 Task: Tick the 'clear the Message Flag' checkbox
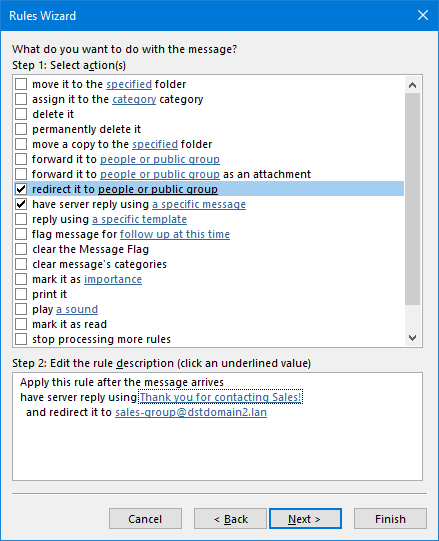point(21,249)
